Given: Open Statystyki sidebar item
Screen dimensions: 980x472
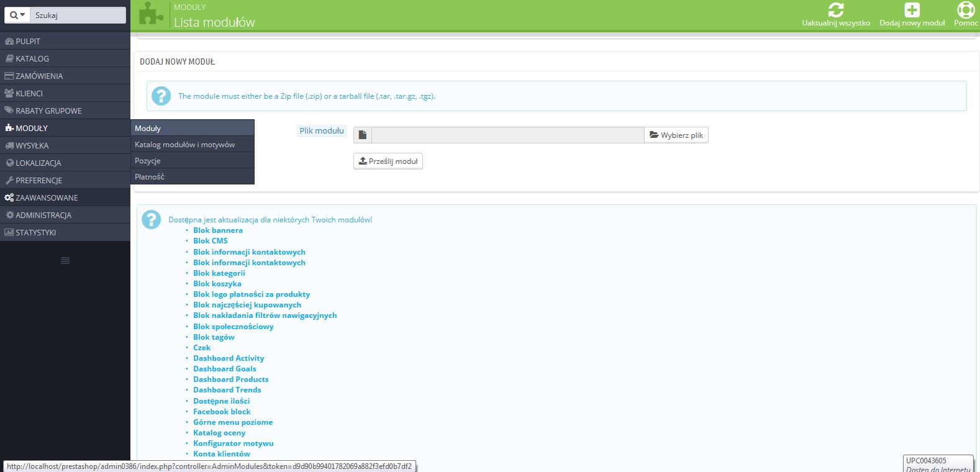Looking at the screenshot, I should tap(65, 232).
